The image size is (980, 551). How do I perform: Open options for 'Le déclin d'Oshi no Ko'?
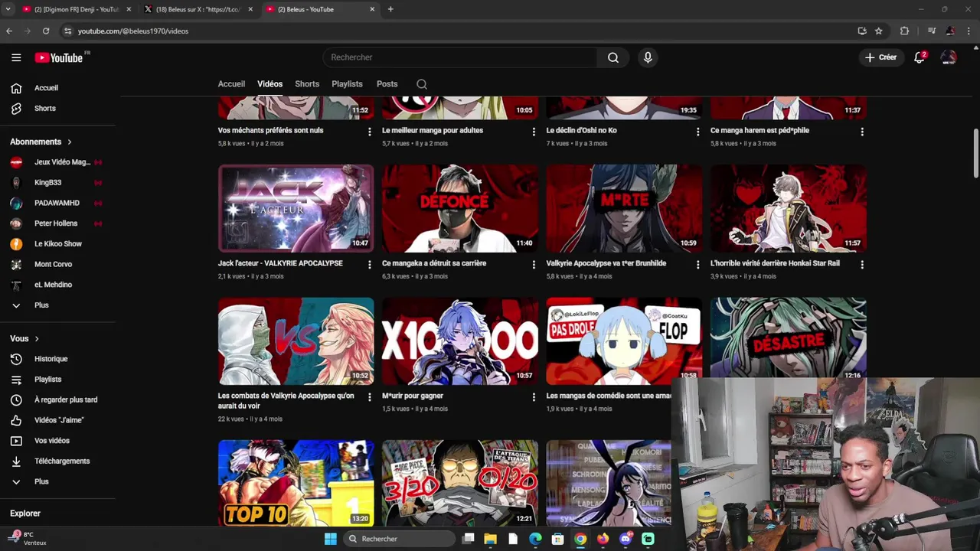pyautogui.click(x=697, y=132)
